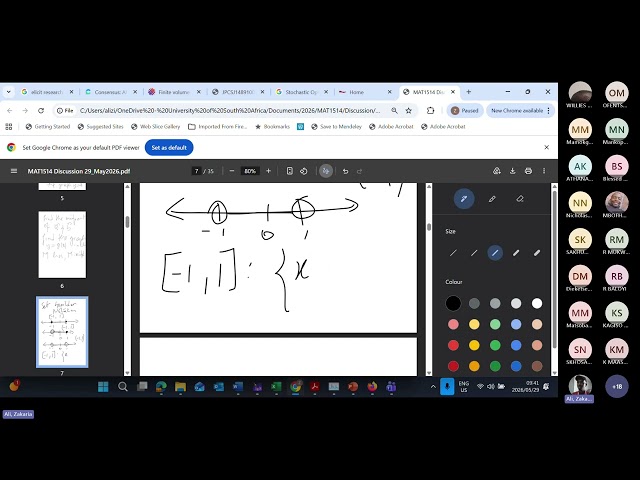Viewport: 640px width, 480px height.
Task: Open page 6 thumbnail
Action: click(x=62, y=244)
